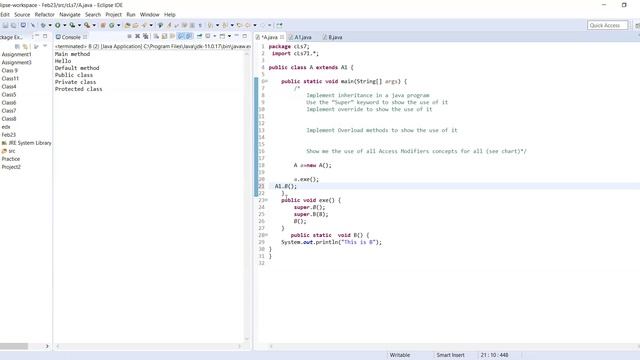
Task: Minimize the Package Explorer view
Action: pyautogui.click(x=37, y=36)
